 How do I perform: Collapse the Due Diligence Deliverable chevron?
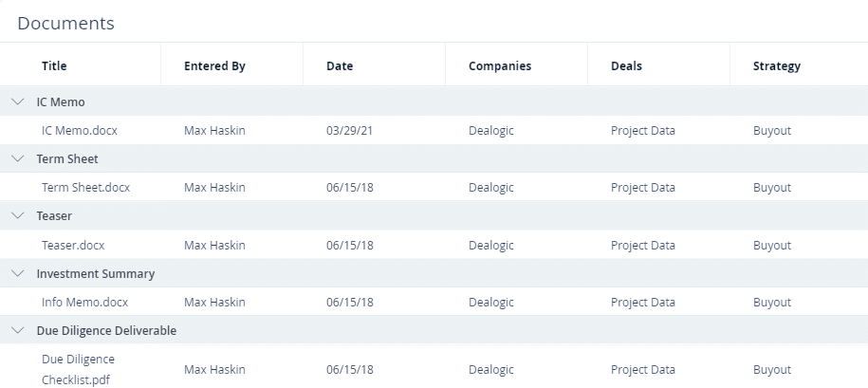[18, 330]
